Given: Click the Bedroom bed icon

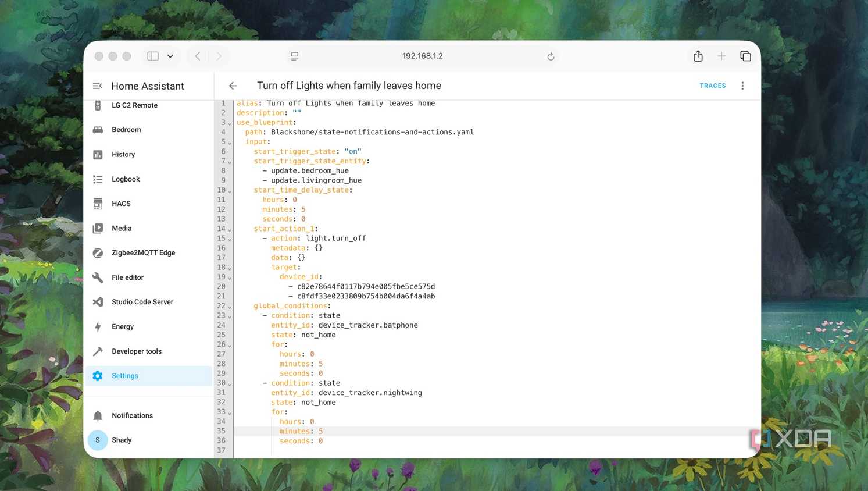Looking at the screenshot, I should pos(98,130).
